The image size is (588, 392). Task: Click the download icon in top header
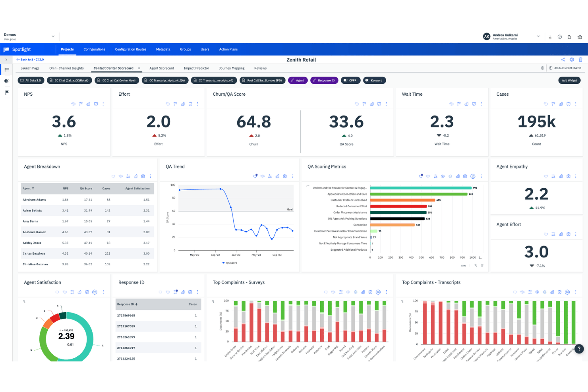click(x=550, y=37)
